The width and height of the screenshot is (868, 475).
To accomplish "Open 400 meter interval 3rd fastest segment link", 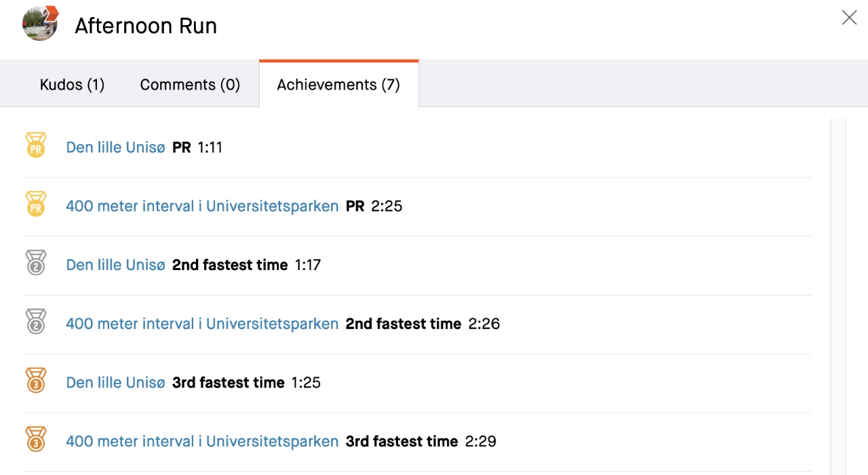I will coord(202,442).
